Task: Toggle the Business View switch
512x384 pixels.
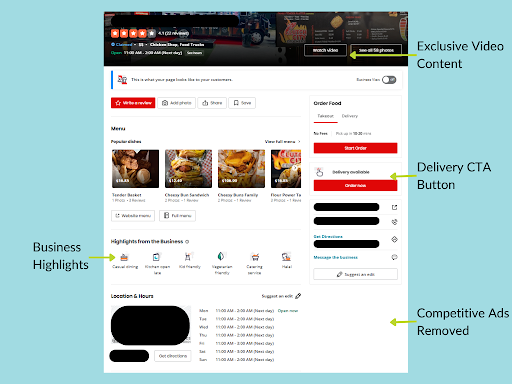Action: tap(389, 80)
